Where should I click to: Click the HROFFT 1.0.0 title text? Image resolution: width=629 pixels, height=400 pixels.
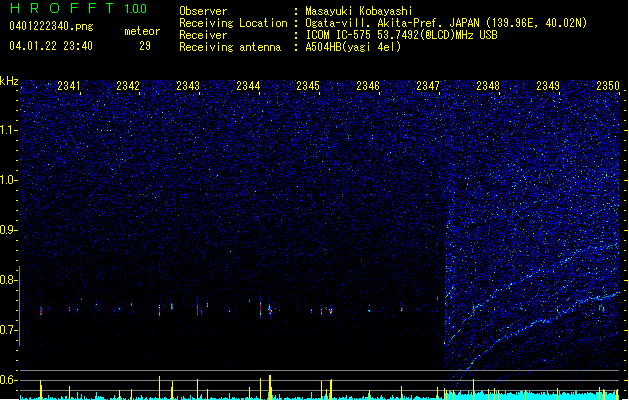click(x=78, y=8)
